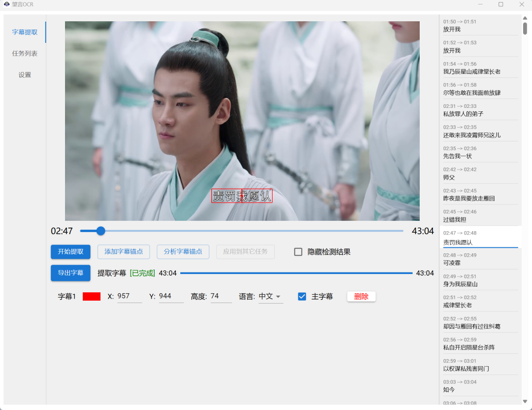
Task: Switch to the 字幕提取 sidebar section
Action: tap(24, 32)
